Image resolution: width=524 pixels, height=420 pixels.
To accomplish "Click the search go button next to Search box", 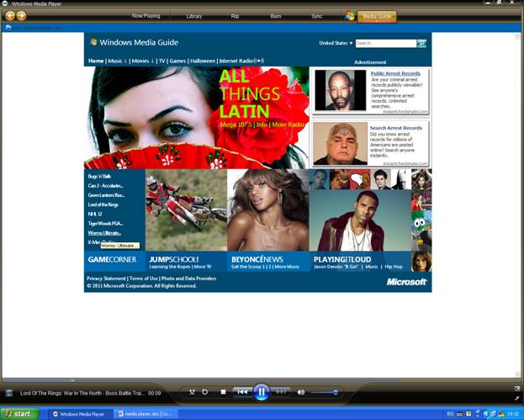I will click(421, 43).
